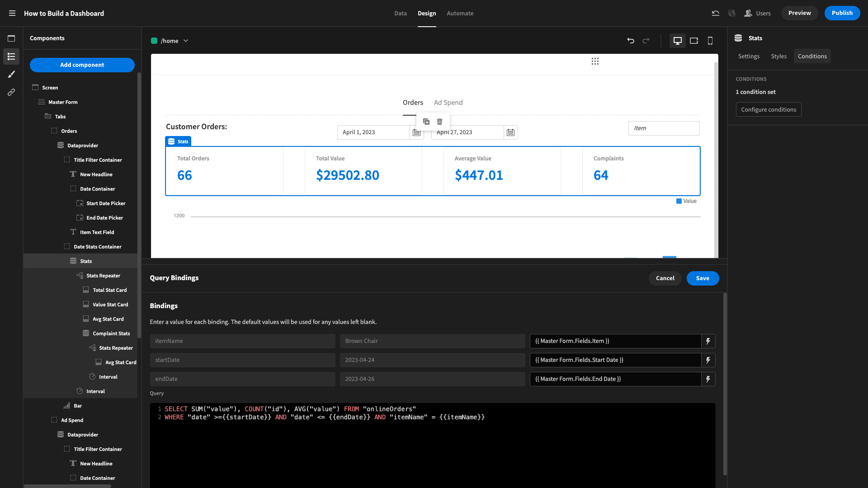The width and height of the screenshot is (868, 488).
Task: Open the Settings tab for Stats
Action: [749, 56]
